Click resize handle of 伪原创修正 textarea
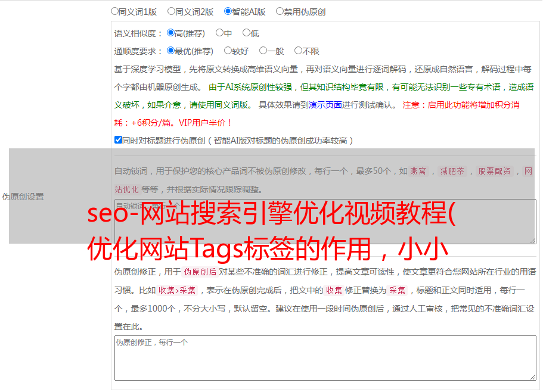This screenshot has width=543, height=392. click(533, 377)
